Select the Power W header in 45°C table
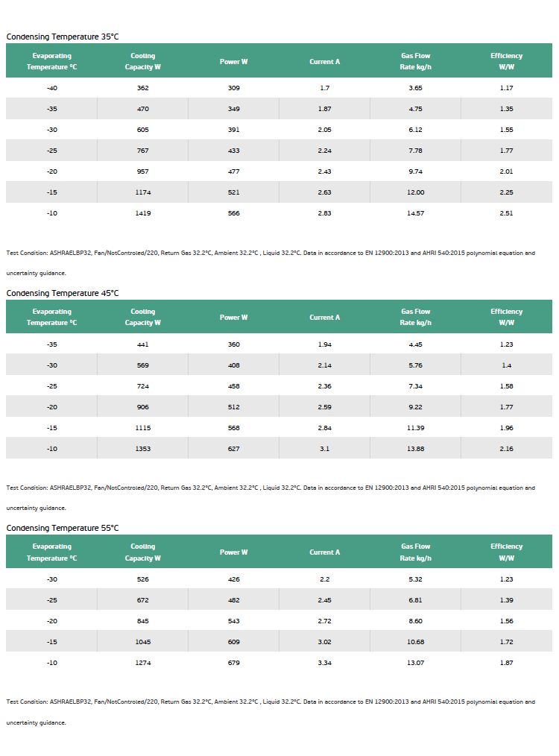This screenshot has width=559, height=756. coord(234,318)
